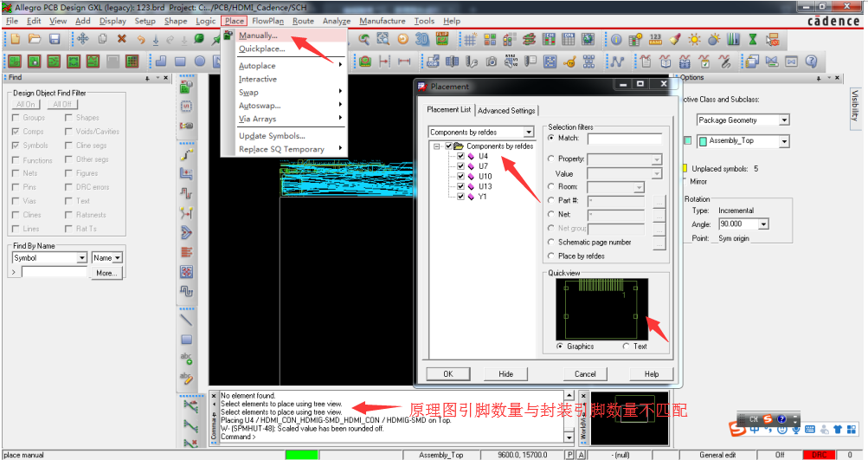The image size is (868, 460).
Task: Switch to the Advanced Settings tab
Action: point(506,110)
